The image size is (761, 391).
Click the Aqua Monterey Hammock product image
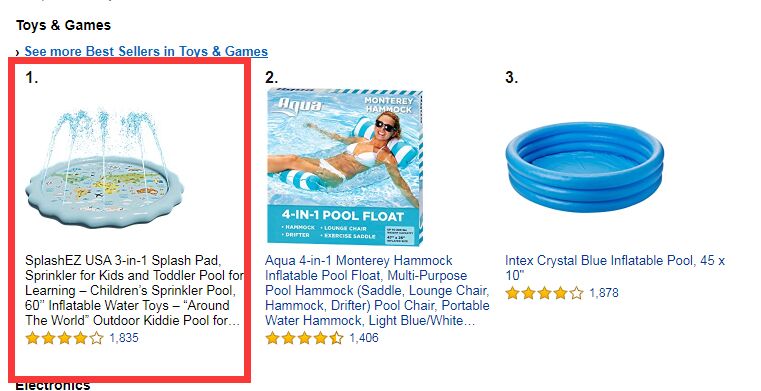(x=344, y=166)
